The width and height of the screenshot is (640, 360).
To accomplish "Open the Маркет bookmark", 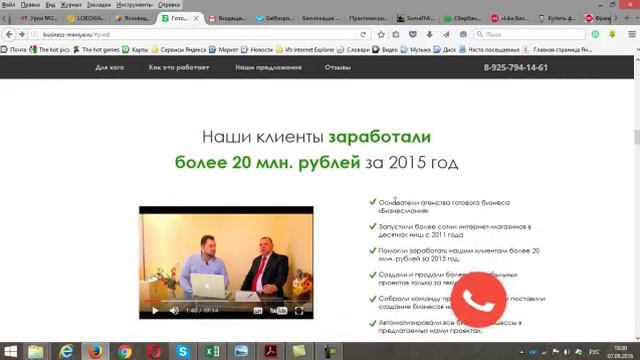I will [x=224, y=50].
